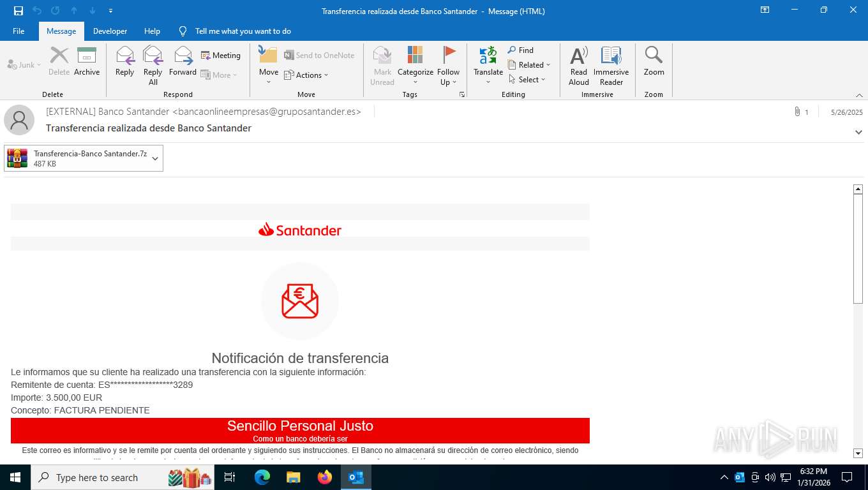Viewport: 868px width, 490px height.
Task: Click Reply All
Action: pos(153,66)
